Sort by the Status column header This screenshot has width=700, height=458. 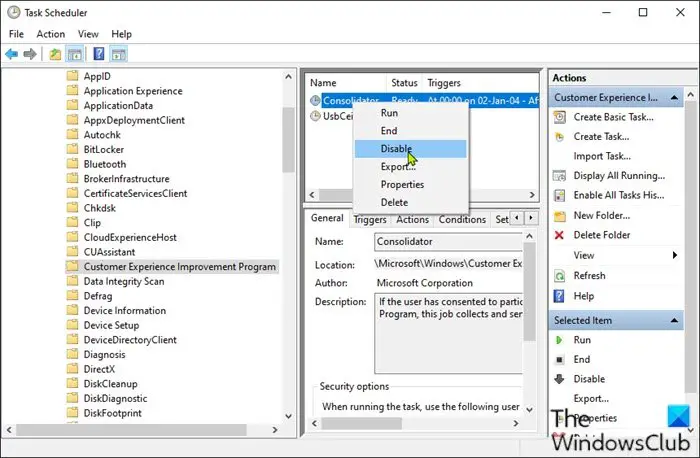[404, 83]
